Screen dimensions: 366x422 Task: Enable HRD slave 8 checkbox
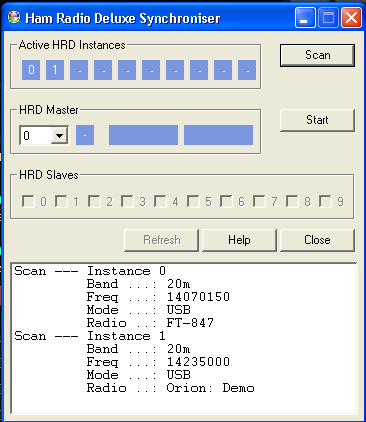(292, 201)
